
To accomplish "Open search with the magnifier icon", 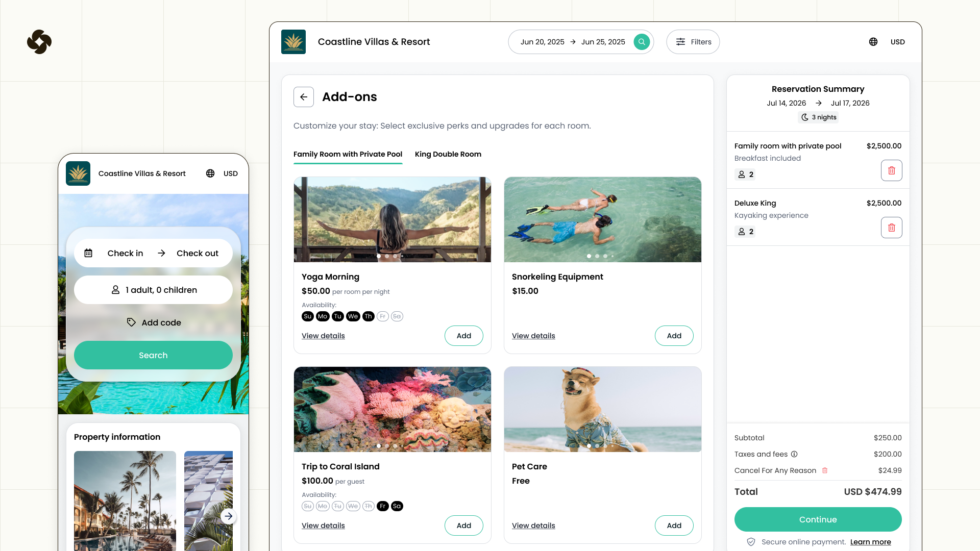I will click(642, 42).
